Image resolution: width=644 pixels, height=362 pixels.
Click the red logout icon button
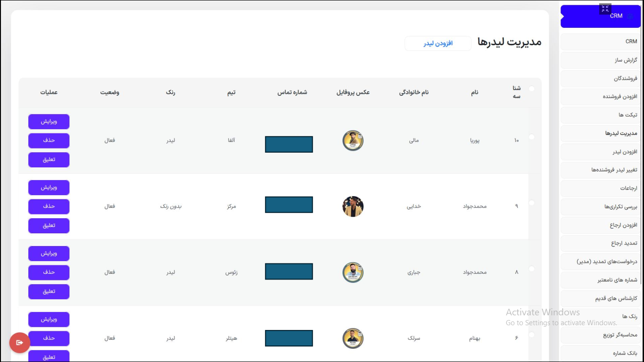20,343
